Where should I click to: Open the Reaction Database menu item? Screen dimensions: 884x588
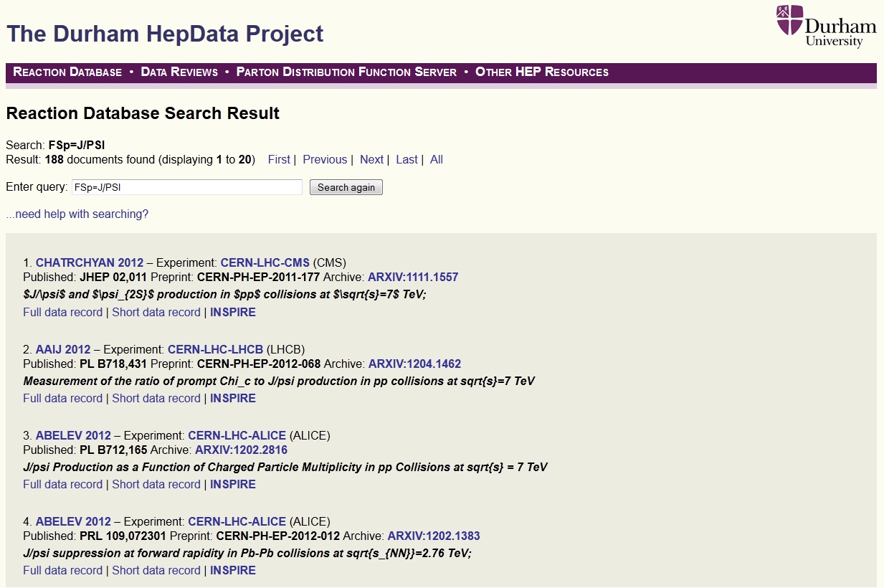pyautogui.click(x=67, y=72)
